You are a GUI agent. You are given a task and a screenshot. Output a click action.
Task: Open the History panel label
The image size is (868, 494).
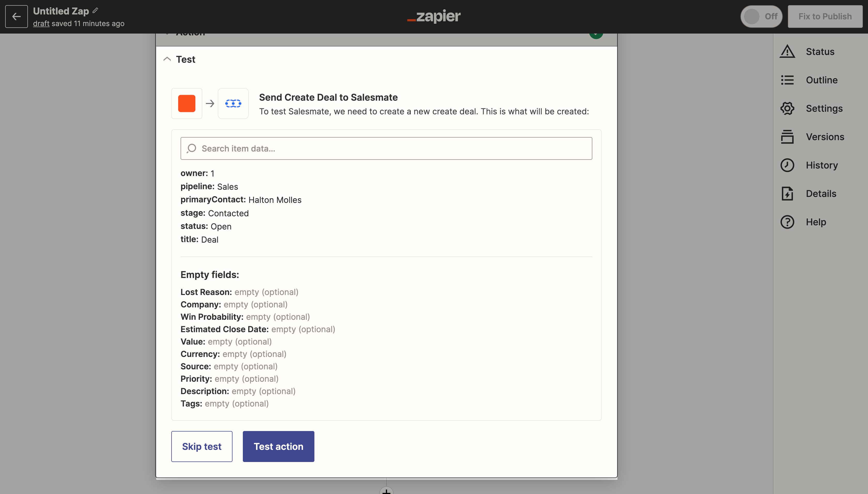pos(822,165)
